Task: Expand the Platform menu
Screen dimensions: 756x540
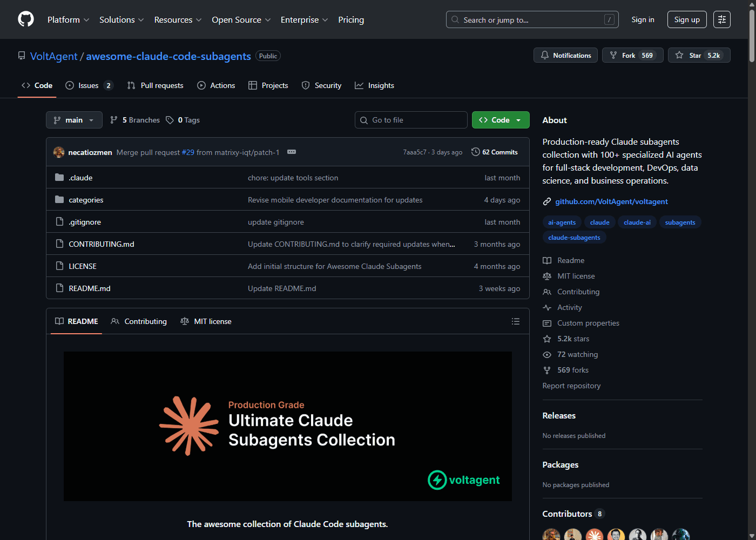Action: coord(68,19)
